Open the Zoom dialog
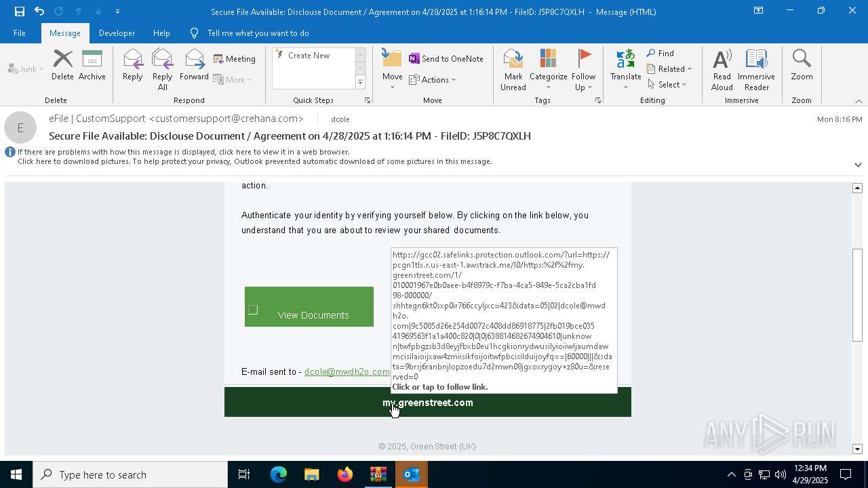Viewport: 868px width, 488px height. pos(802,66)
